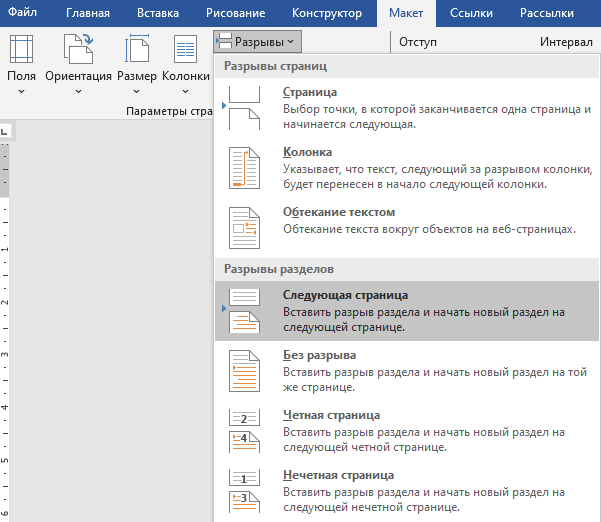This screenshot has height=522, width=601.
Task: Select Четная страница section break
Action: pyautogui.click(x=407, y=431)
